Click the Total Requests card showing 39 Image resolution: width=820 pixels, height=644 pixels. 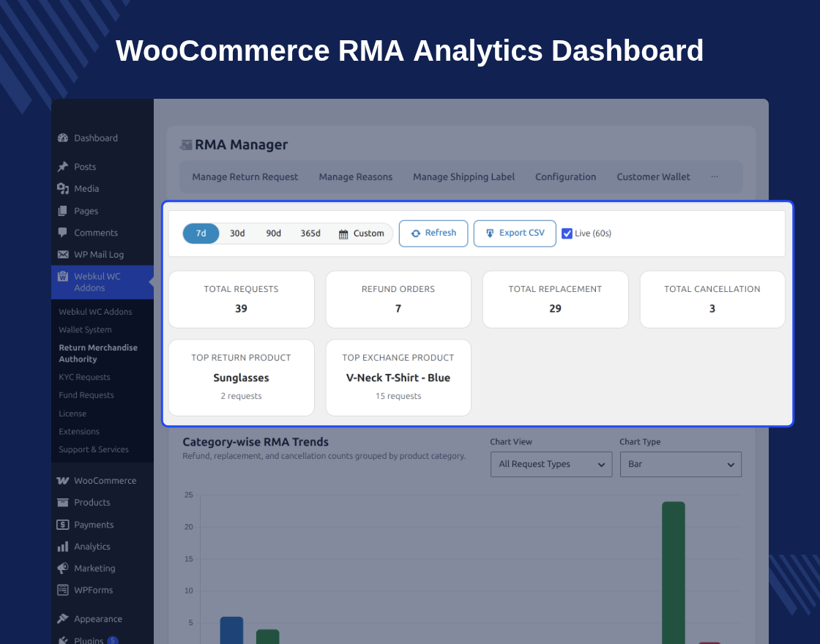click(241, 299)
